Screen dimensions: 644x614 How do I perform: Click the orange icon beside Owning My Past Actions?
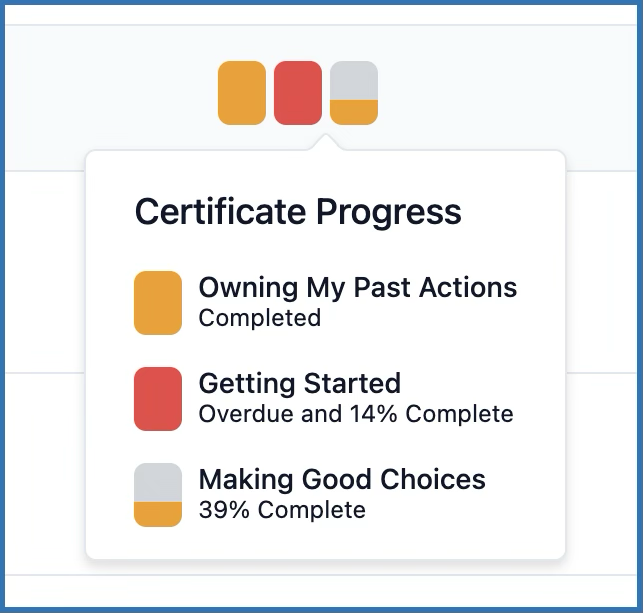158,302
